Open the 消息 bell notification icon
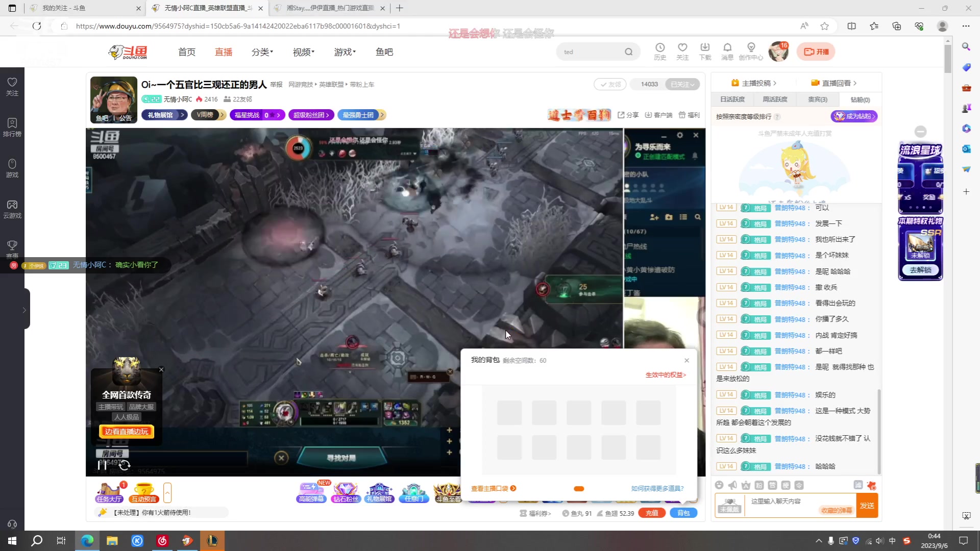Viewport: 980px width, 551px height. (x=727, y=51)
